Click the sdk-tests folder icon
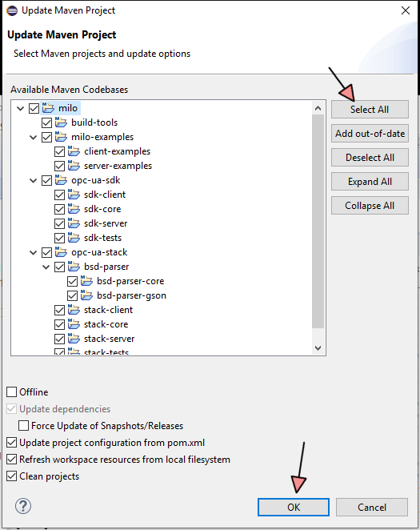 (x=74, y=238)
